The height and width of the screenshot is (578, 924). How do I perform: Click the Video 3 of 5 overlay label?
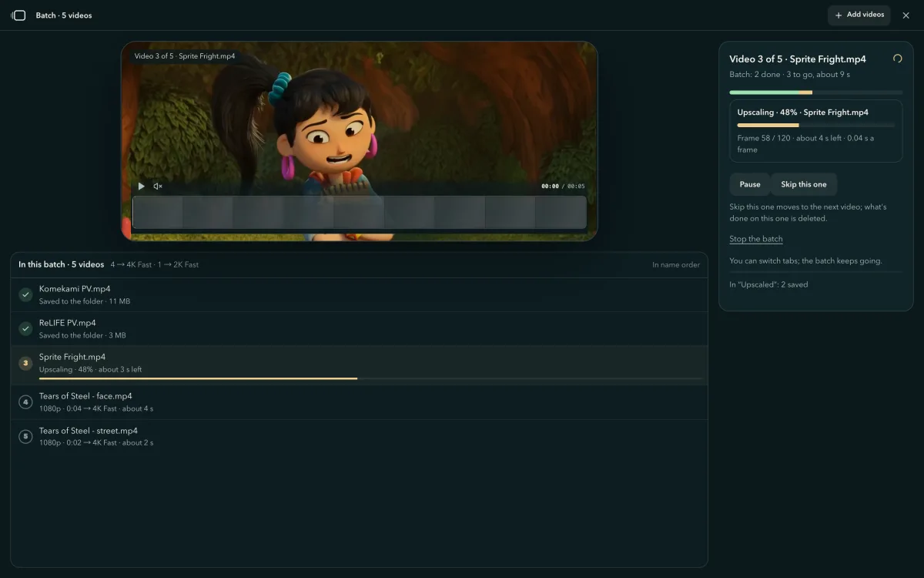pyautogui.click(x=185, y=56)
